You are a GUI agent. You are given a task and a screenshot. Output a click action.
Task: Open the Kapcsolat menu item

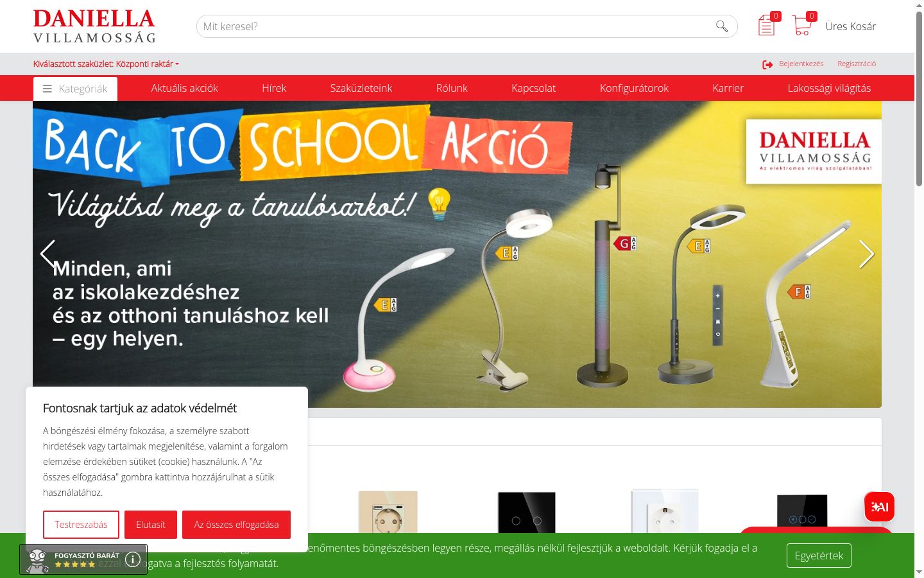point(534,89)
